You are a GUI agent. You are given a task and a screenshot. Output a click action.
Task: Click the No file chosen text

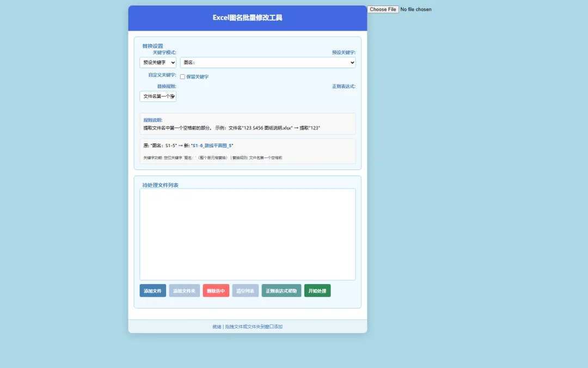pos(416,9)
